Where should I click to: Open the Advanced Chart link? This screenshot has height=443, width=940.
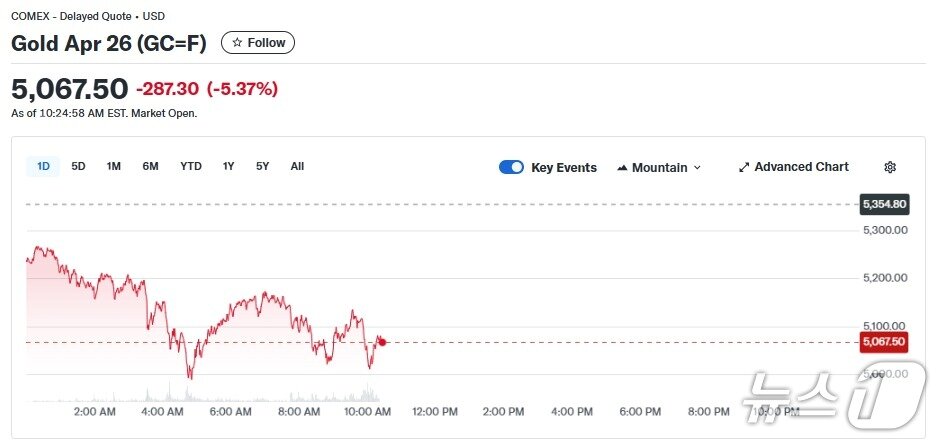[x=801, y=167]
